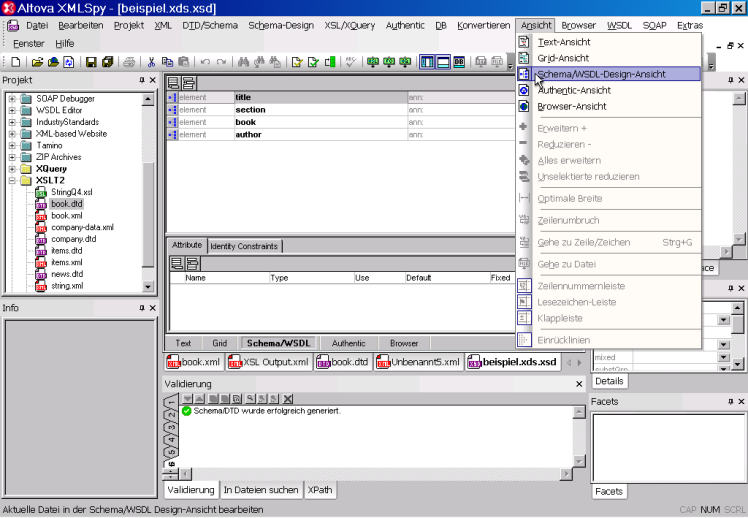This screenshot has height=518, width=748.
Task: Switch to the Identity Constraints tab
Action: point(244,246)
